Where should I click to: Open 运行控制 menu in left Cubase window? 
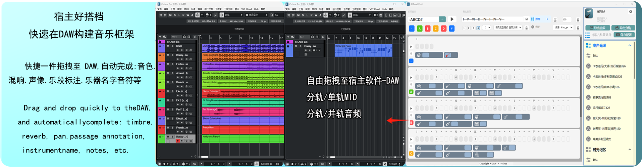tap(208, 9)
